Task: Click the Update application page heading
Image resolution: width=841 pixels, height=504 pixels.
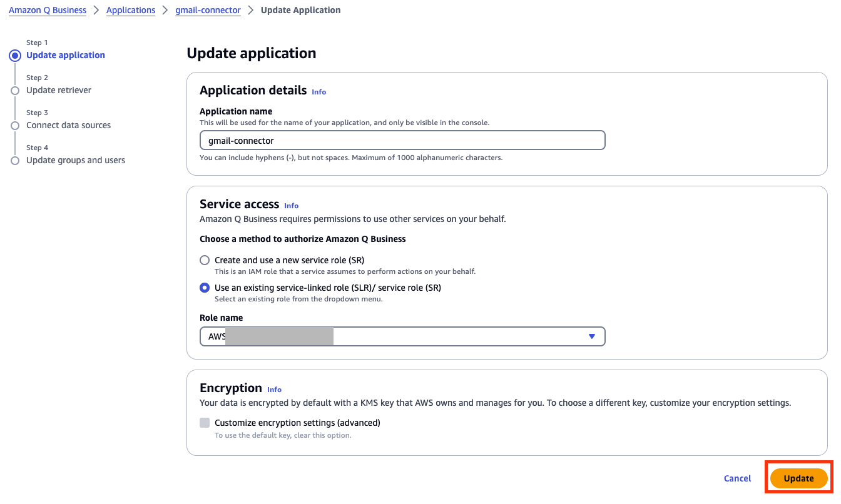Action: coord(252,53)
